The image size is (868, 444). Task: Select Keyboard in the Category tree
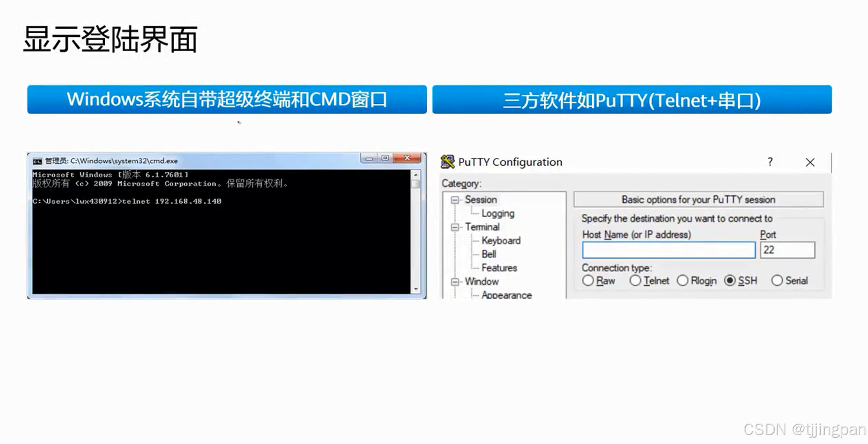click(x=501, y=241)
